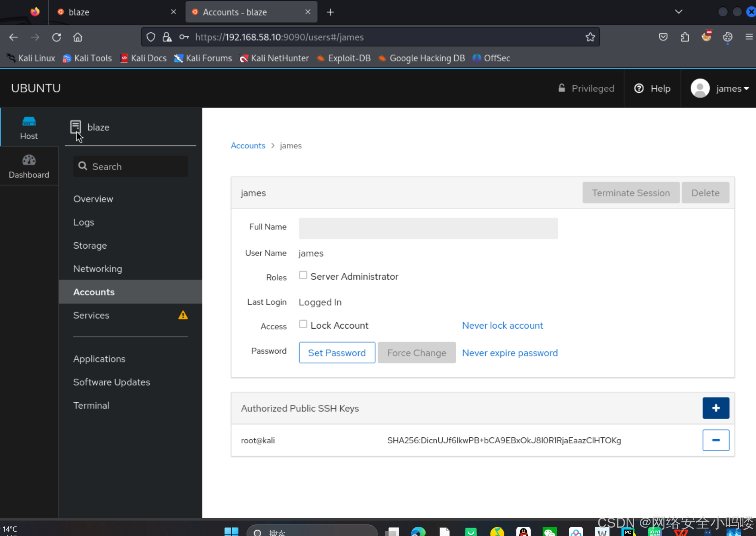Viewport: 756px width, 536px height.
Task: Open Logs in the sidebar
Action: point(84,222)
